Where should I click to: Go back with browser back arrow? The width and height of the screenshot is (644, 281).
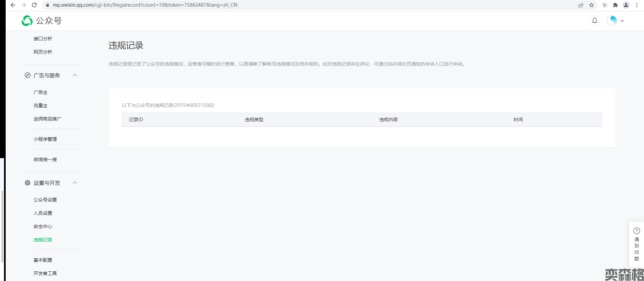click(x=13, y=5)
